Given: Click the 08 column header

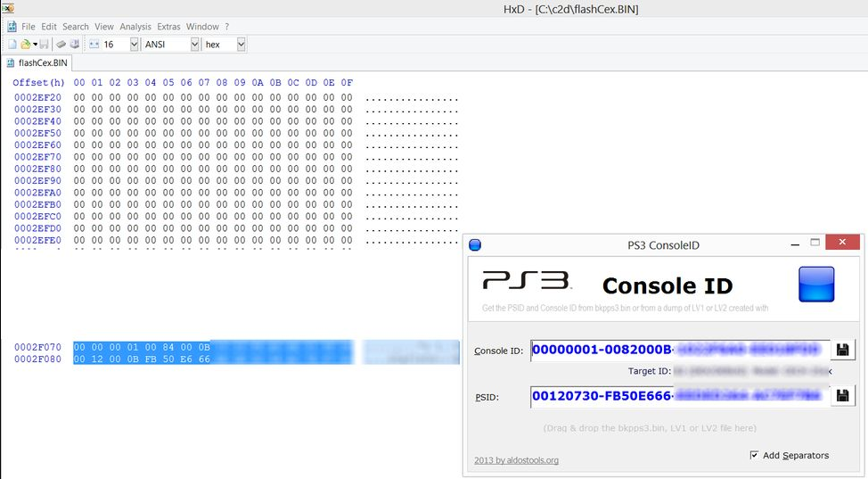Looking at the screenshot, I should 221,83.
